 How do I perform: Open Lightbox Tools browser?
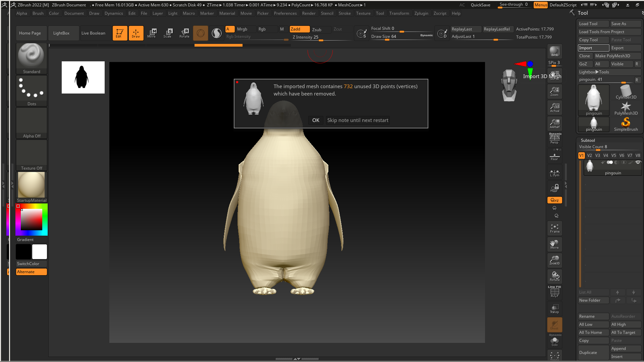[x=594, y=72]
